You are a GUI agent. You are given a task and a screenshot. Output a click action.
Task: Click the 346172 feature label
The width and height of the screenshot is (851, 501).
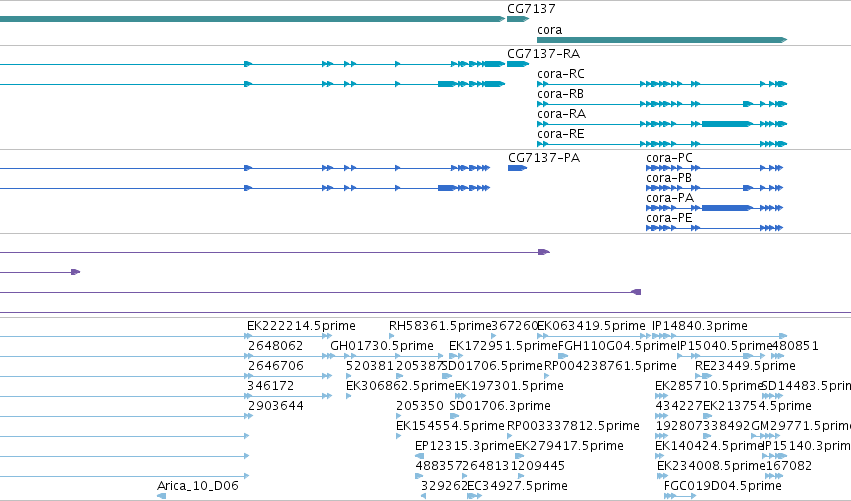270,386
